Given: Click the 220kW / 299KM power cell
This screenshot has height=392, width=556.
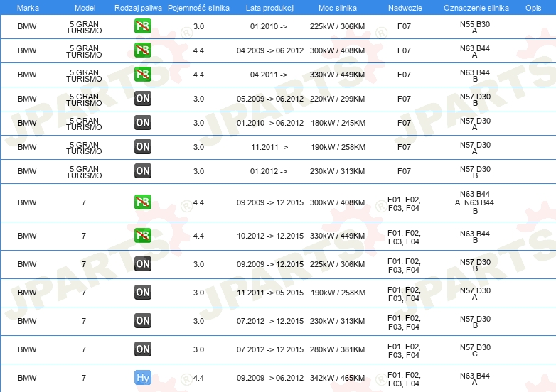Looking at the screenshot, I should click(337, 99).
